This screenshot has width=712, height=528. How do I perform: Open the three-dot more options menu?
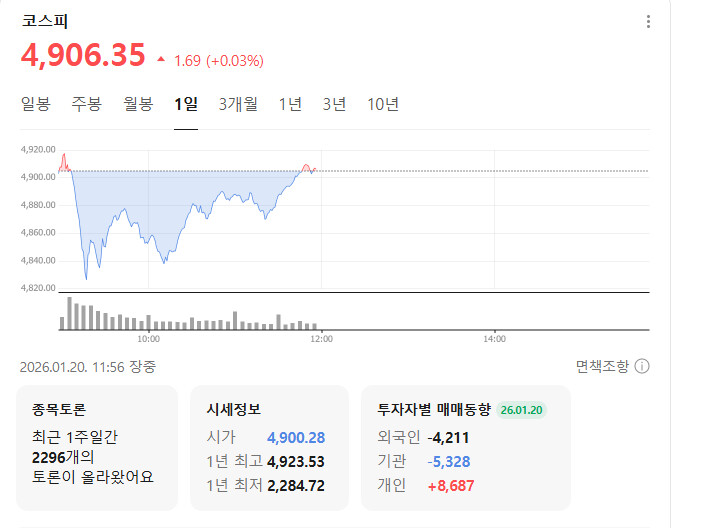648,22
